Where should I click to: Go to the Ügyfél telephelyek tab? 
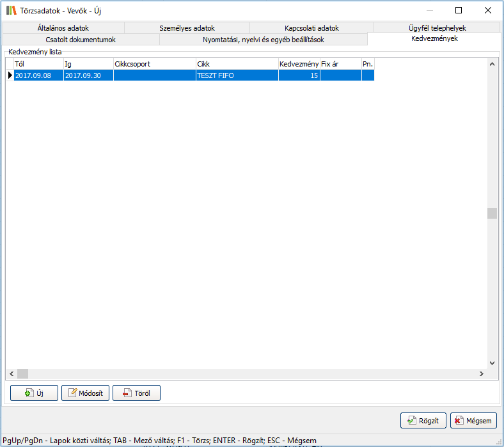pyautogui.click(x=436, y=28)
